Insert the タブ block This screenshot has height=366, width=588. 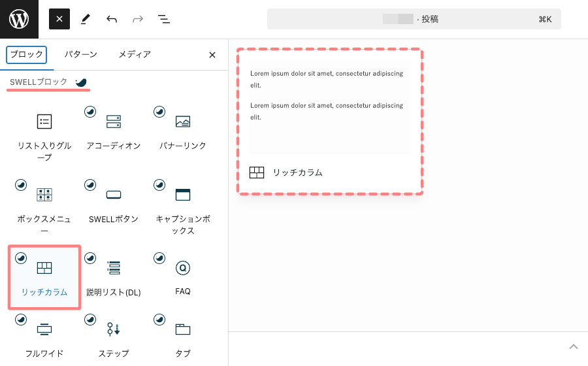pos(183,337)
